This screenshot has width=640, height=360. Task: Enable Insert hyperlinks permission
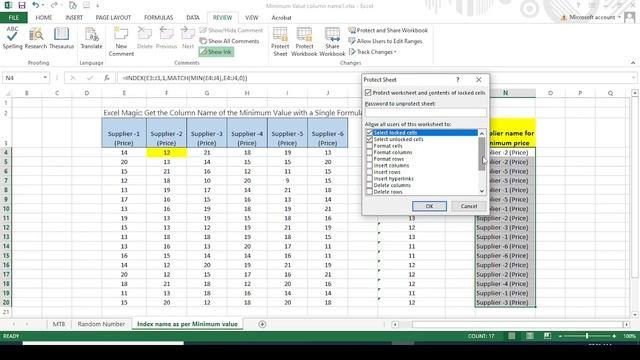pos(369,178)
